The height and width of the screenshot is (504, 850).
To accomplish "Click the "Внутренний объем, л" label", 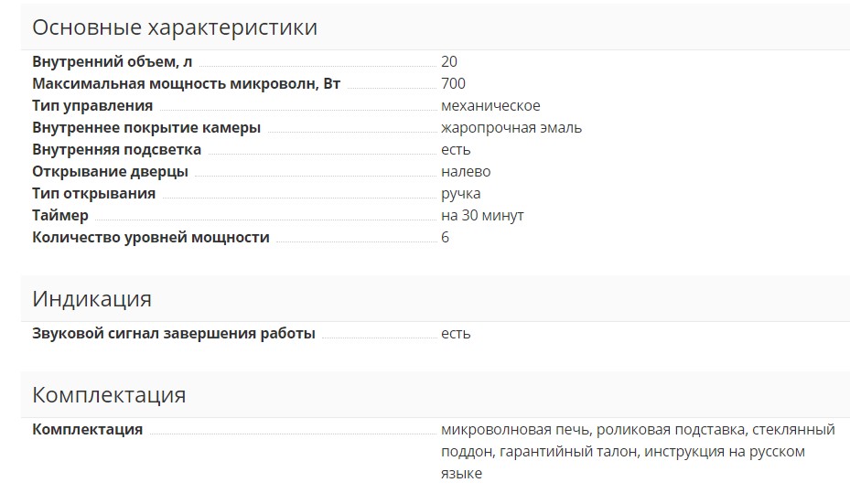I will point(112,62).
